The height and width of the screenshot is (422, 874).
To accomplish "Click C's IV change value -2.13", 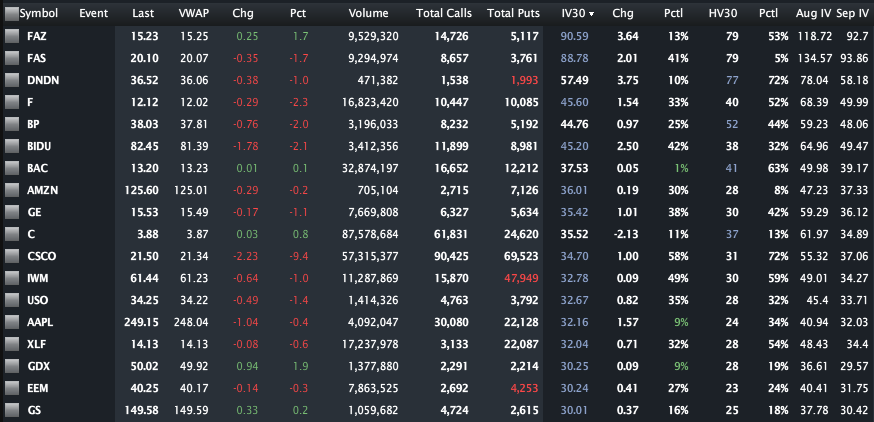I will (x=627, y=234).
